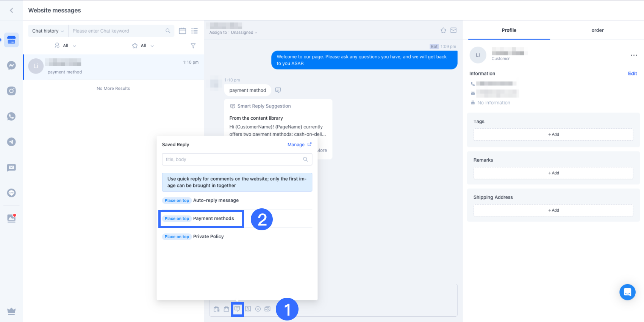Viewport: 644px width, 322px height.
Task: Attach an image via the picture icon
Action: tap(267, 309)
